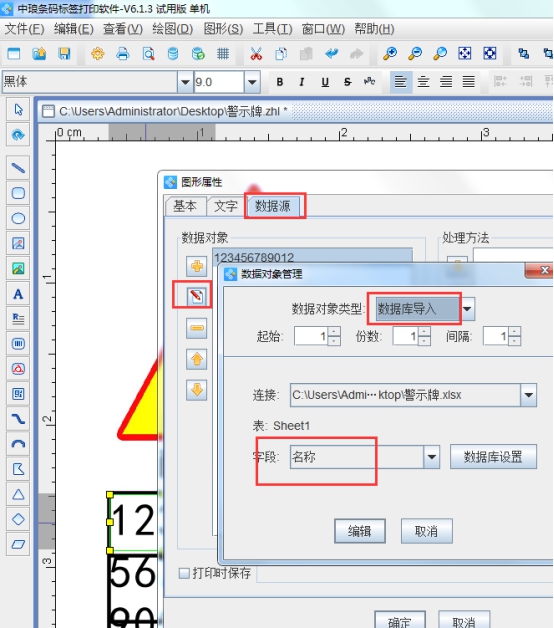The height and width of the screenshot is (628, 554).
Task: Set justified text alignment
Action: [x=469, y=82]
